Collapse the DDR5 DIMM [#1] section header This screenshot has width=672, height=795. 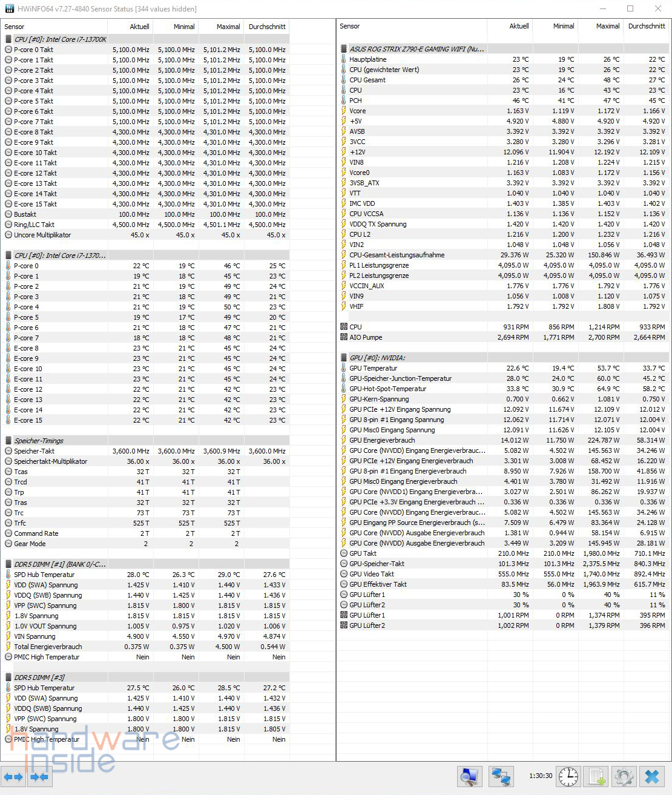(59, 564)
